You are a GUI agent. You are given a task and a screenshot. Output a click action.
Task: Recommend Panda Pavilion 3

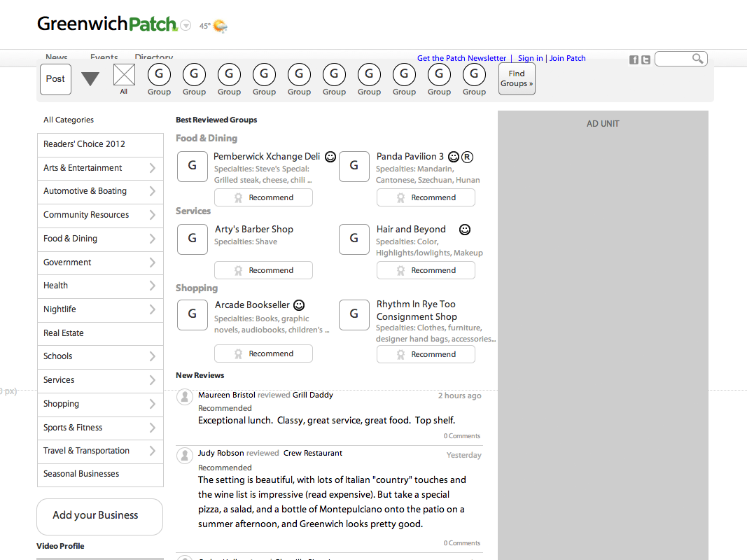[426, 197]
